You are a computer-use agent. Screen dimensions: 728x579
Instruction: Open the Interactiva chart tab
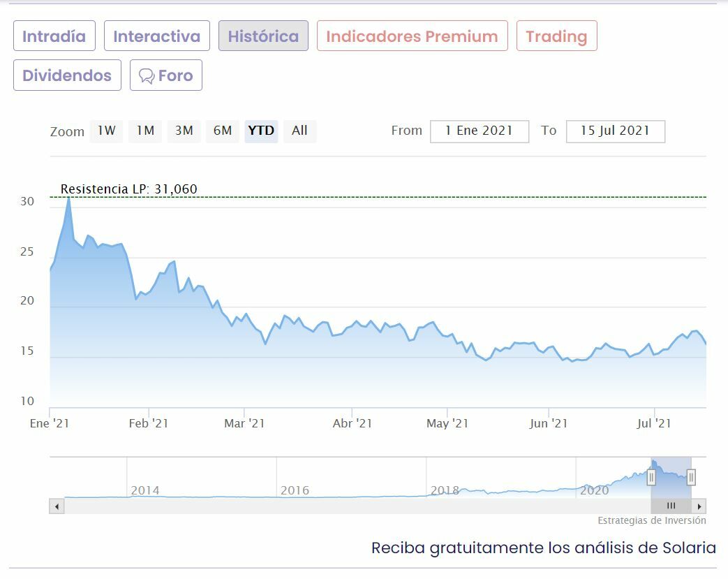click(x=157, y=36)
